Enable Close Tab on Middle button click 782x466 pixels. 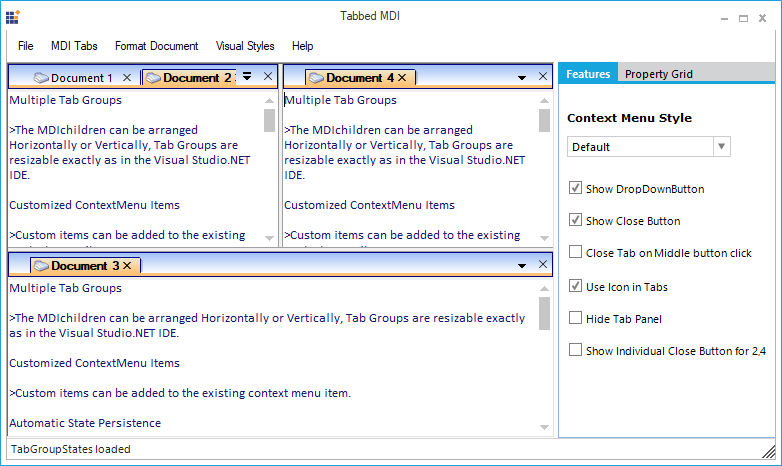click(x=576, y=252)
